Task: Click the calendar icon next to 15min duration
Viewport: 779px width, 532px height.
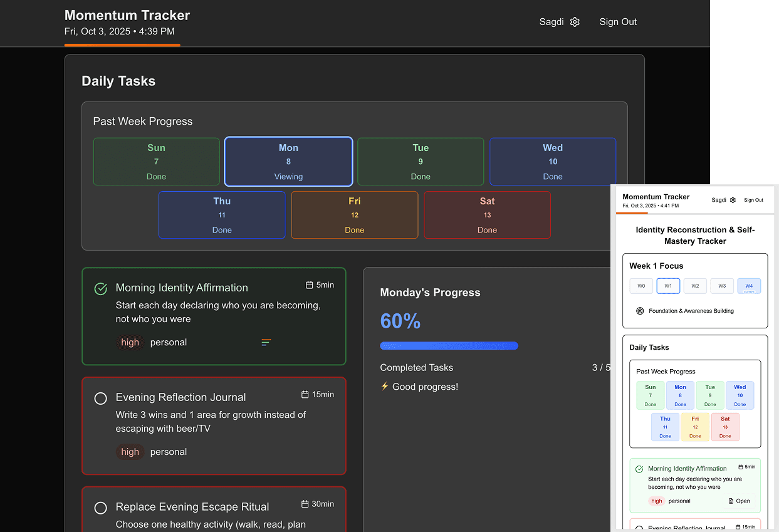Action: click(x=305, y=395)
